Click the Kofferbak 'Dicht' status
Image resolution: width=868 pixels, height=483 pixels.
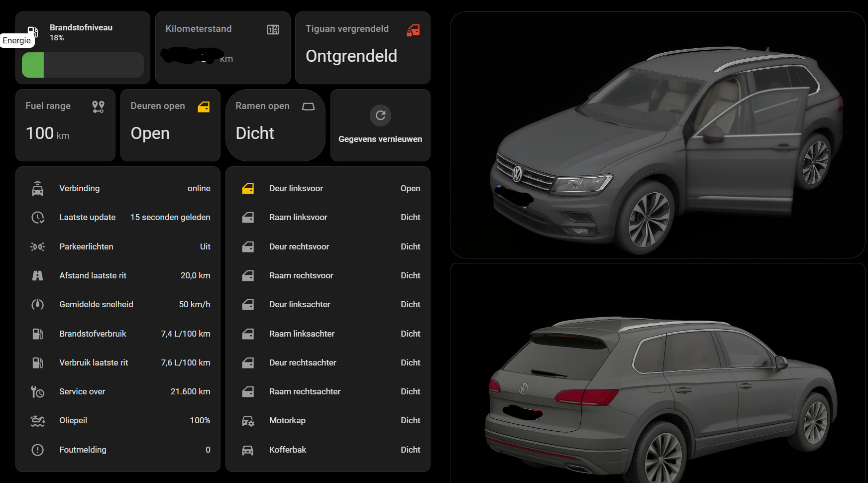coord(411,450)
